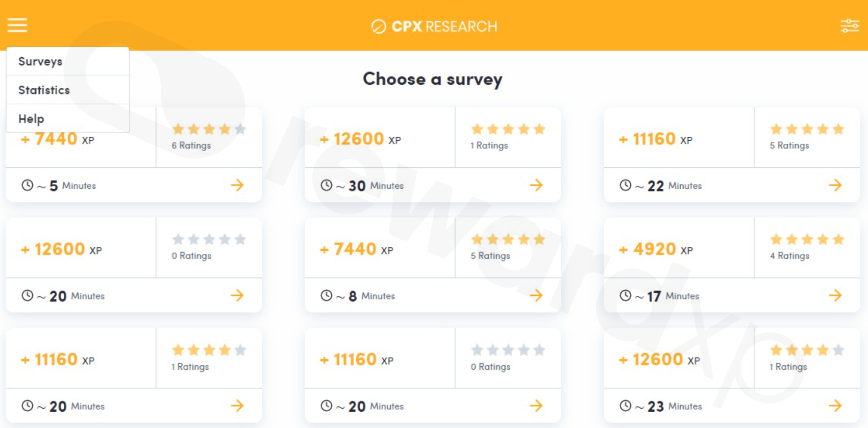Select Surveys from the navigation menu
This screenshot has height=428, width=868.
40,61
